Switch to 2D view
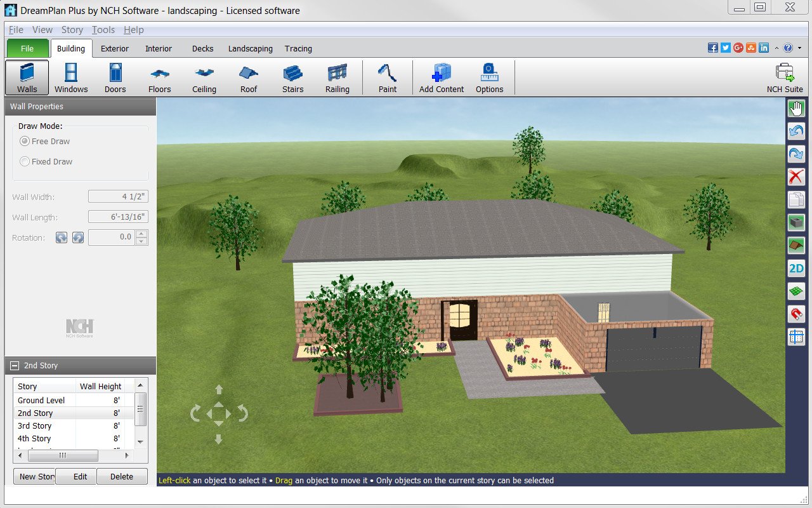Image resolution: width=812 pixels, height=508 pixels. click(796, 269)
